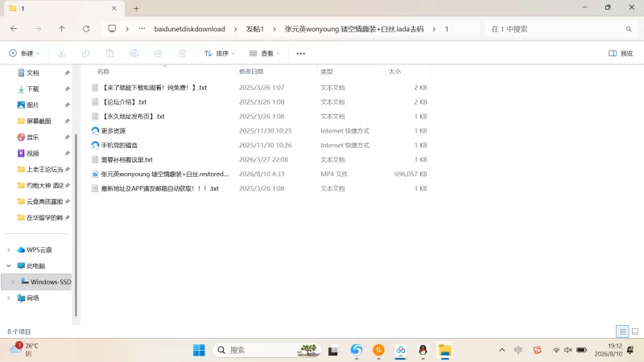Open the 查看 view dropdown

[265, 53]
